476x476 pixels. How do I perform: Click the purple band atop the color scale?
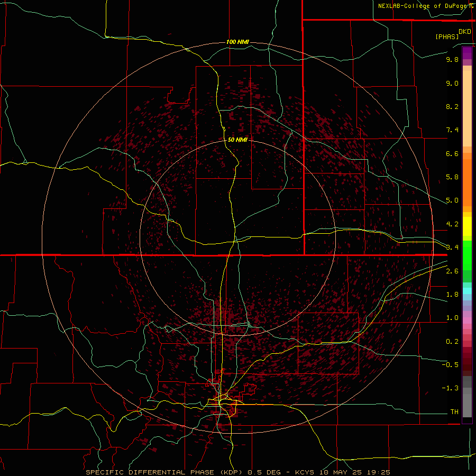[467, 53]
